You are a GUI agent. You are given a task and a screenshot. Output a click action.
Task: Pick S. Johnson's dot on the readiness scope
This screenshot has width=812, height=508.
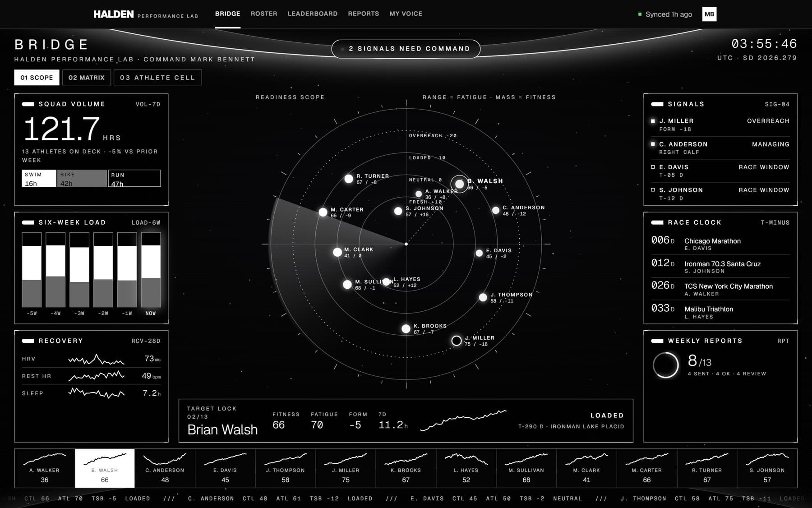click(398, 211)
